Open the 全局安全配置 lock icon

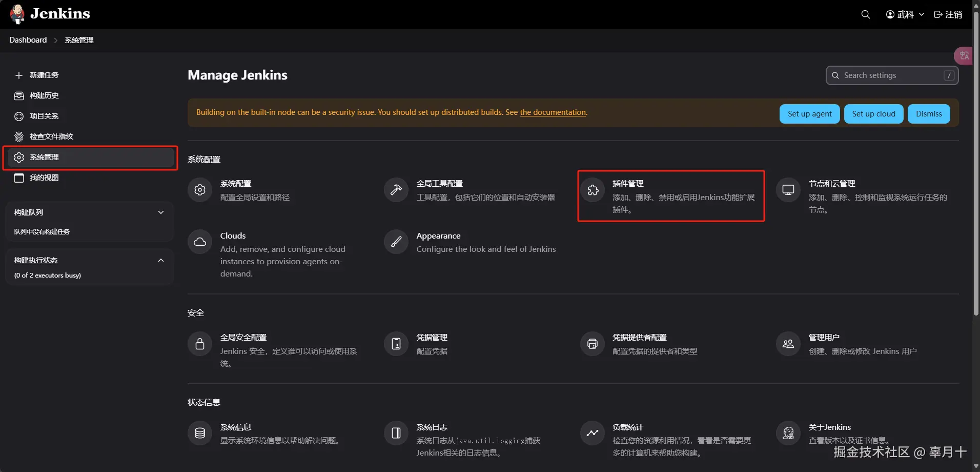(200, 344)
